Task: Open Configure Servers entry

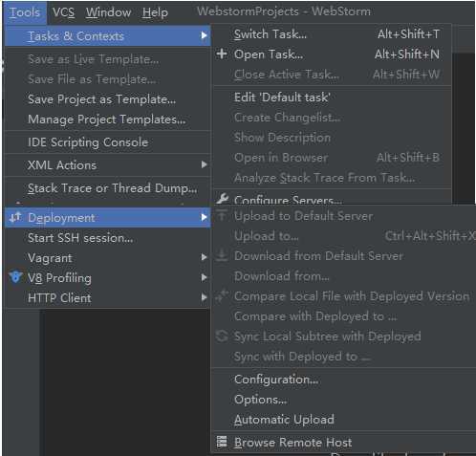Action: 288,200
